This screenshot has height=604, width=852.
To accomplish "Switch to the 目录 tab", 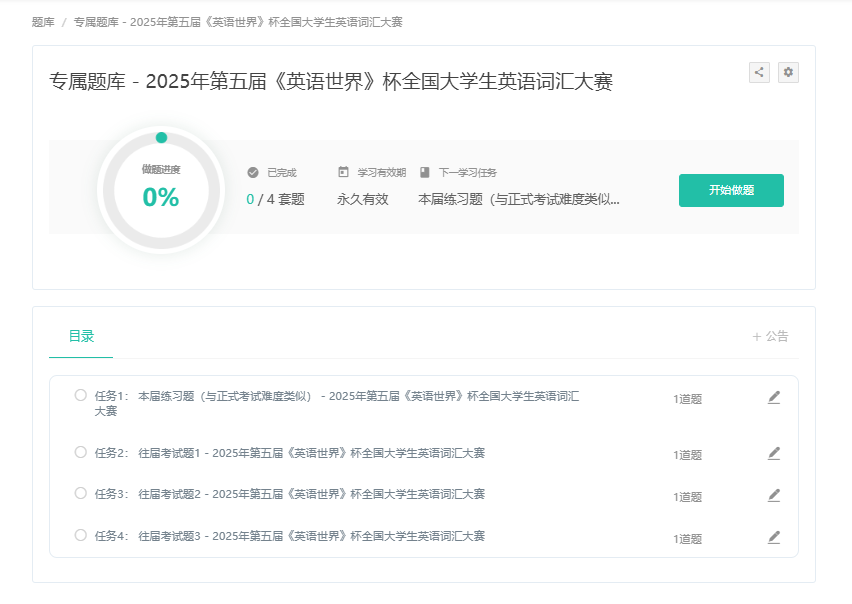I will 81,336.
